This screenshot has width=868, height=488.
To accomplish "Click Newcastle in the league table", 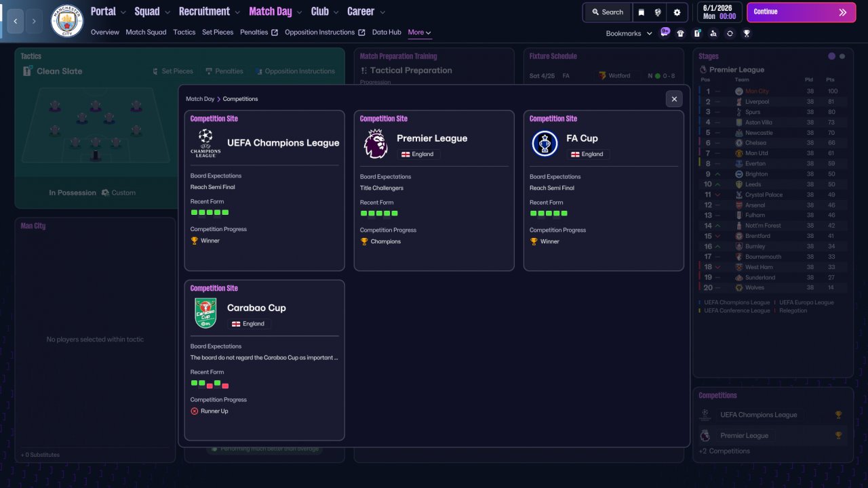I will coord(759,133).
